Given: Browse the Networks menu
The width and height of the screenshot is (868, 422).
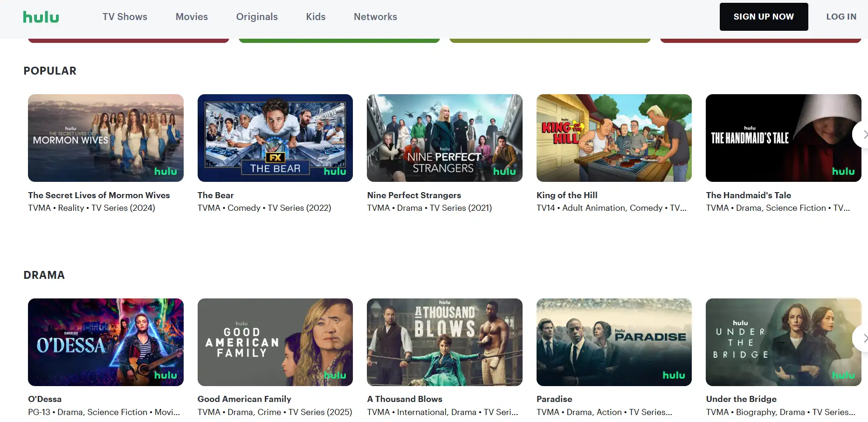Looking at the screenshot, I should (375, 17).
